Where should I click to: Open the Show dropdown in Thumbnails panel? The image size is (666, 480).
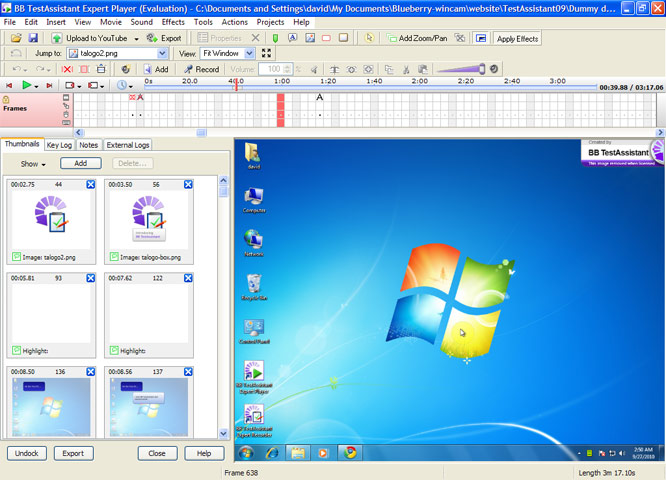tap(33, 164)
